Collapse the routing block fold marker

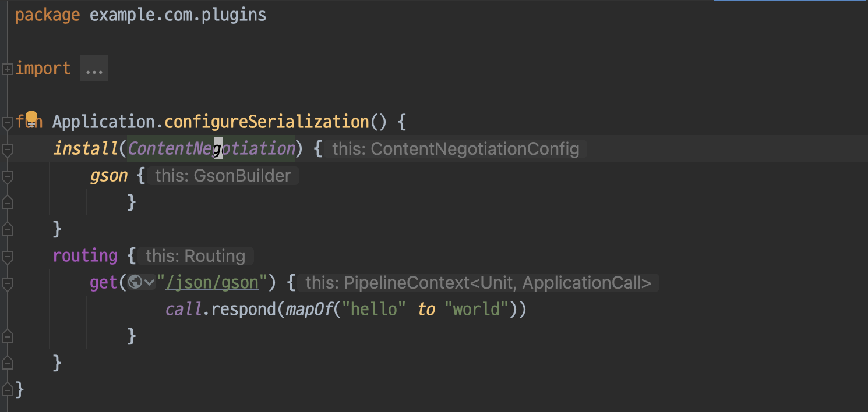7,257
